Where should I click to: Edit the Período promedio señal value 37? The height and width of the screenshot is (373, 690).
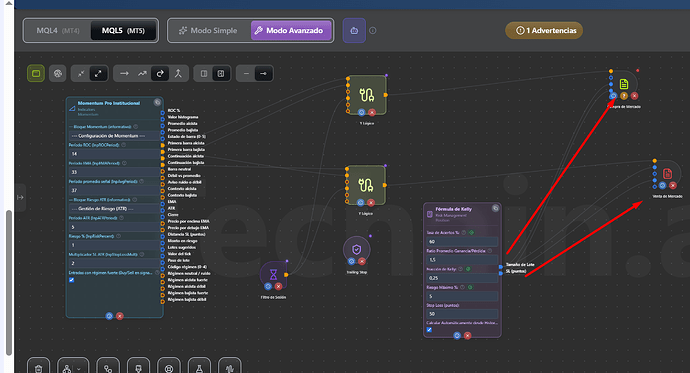(x=114, y=190)
